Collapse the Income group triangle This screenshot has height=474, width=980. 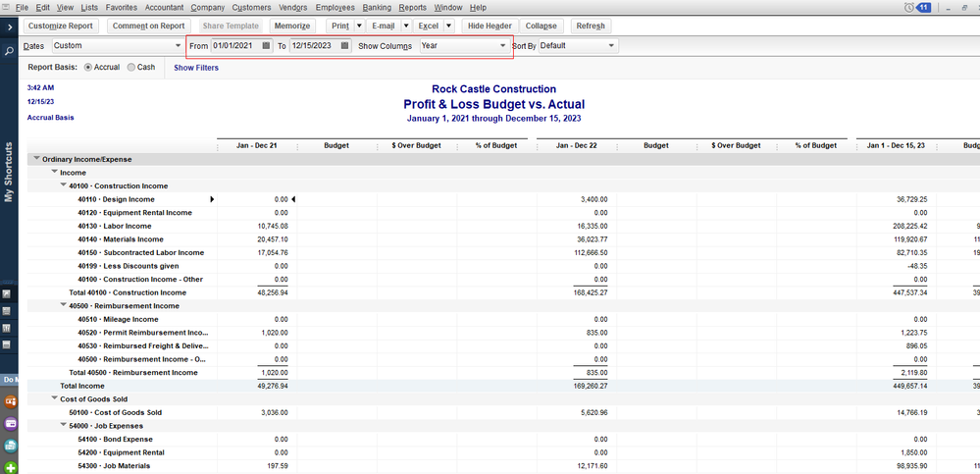coord(54,173)
